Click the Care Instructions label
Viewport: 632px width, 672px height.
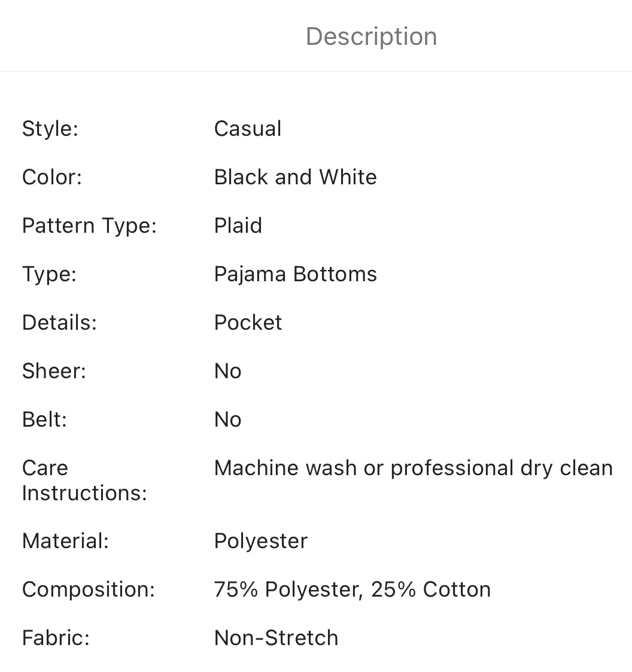click(84, 481)
